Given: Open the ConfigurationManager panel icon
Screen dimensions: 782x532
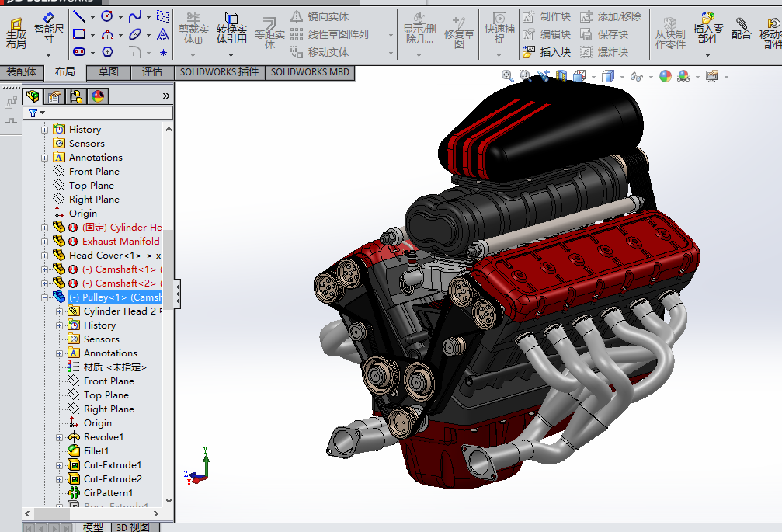Looking at the screenshot, I should (x=75, y=96).
